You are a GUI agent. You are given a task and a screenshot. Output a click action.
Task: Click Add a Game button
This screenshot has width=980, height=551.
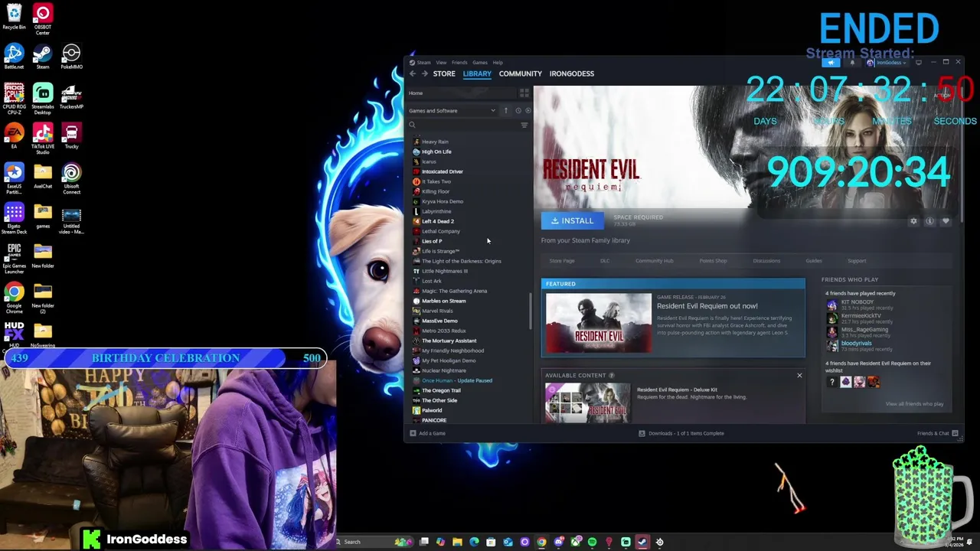pyautogui.click(x=427, y=433)
